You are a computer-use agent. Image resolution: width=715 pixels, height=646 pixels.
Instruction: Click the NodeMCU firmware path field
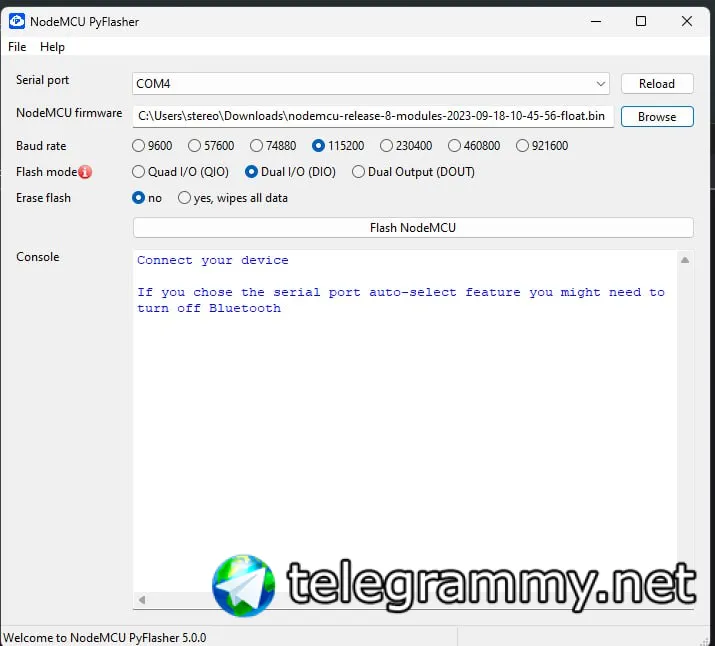(373, 116)
